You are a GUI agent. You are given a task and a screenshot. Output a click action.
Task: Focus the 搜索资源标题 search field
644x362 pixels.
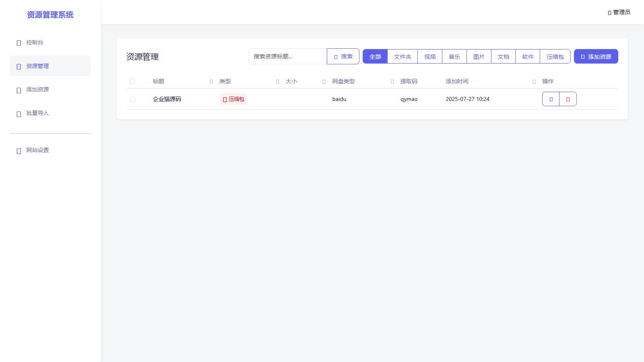287,57
